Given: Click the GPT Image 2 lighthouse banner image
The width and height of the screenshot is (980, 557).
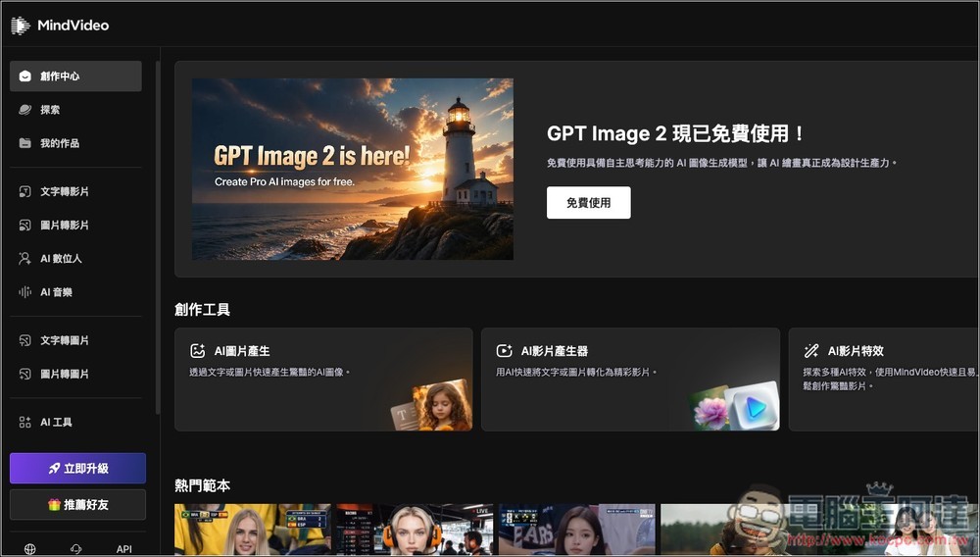Looking at the screenshot, I should 353,169.
